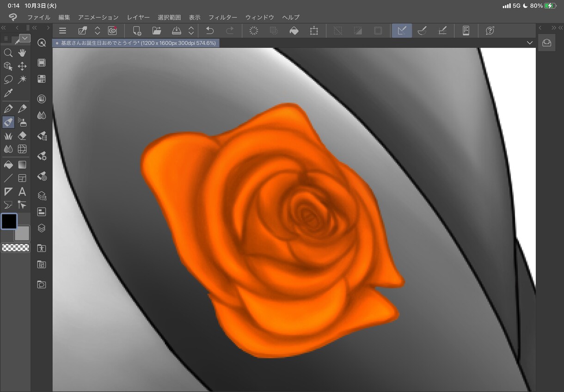The height and width of the screenshot is (392, 564).
Task: Select the Pen tool
Action: [x=8, y=109]
